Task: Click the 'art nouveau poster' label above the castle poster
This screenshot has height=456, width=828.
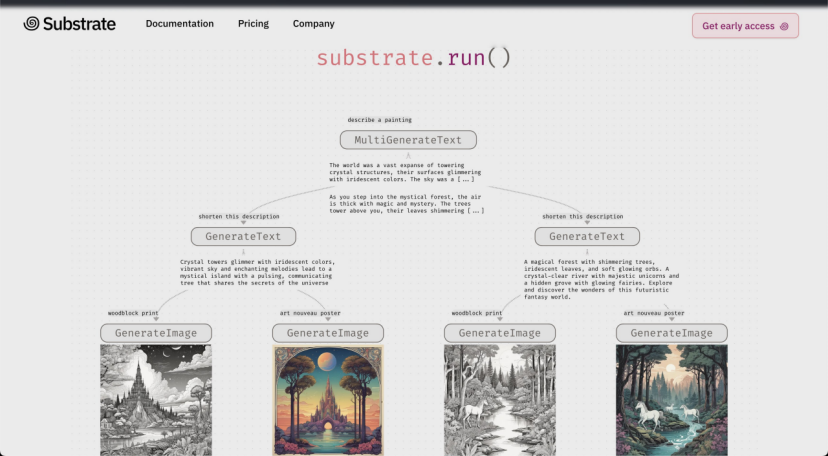Action: (310, 313)
